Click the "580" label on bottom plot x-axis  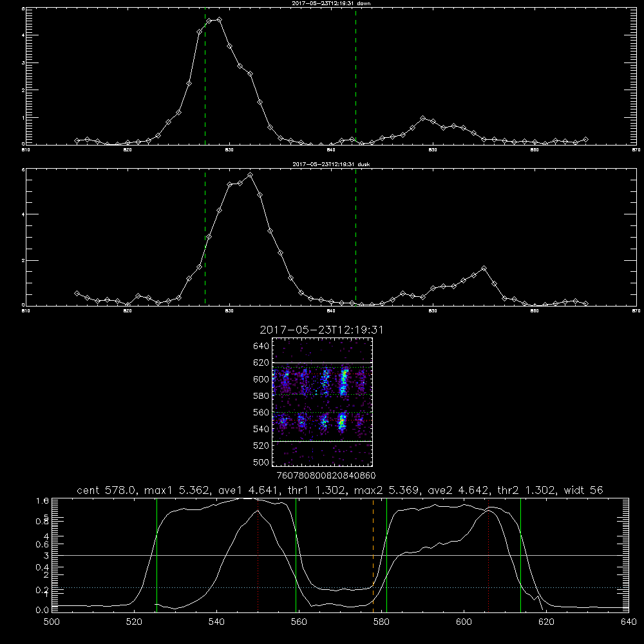381,622
